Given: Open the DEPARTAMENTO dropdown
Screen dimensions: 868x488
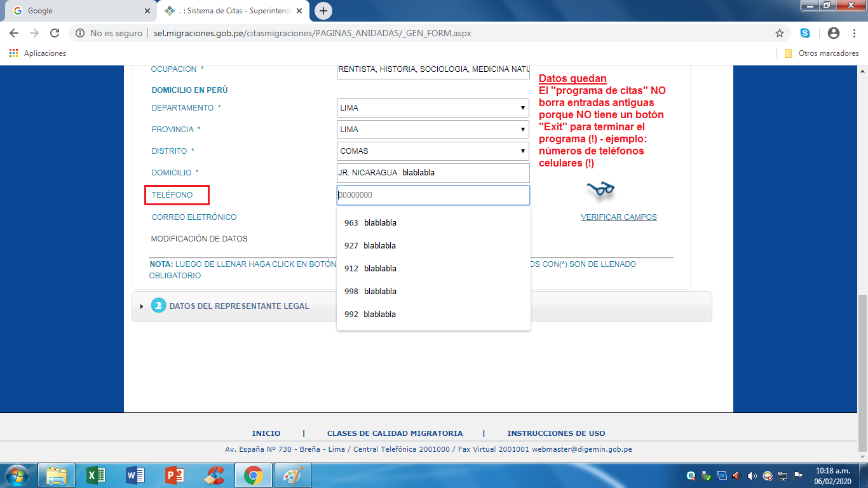Looking at the screenshot, I should (x=433, y=108).
